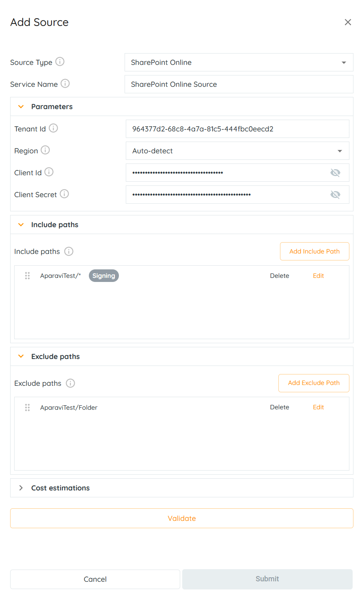Click the Client Secret info icon
The image size is (364, 600).
[x=64, y=194]
